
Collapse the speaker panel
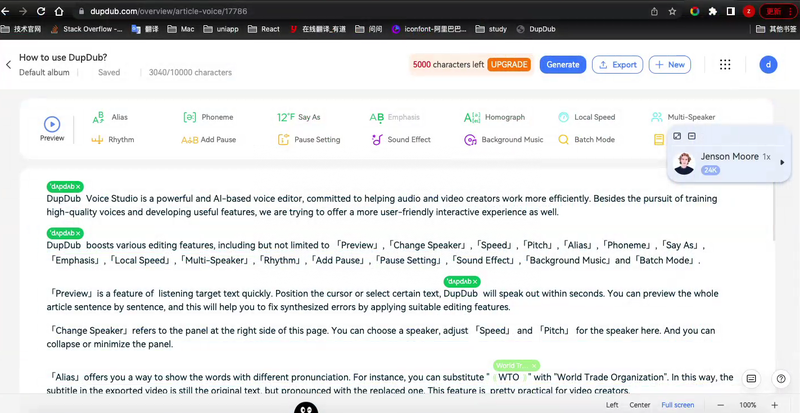click(677, 136)
